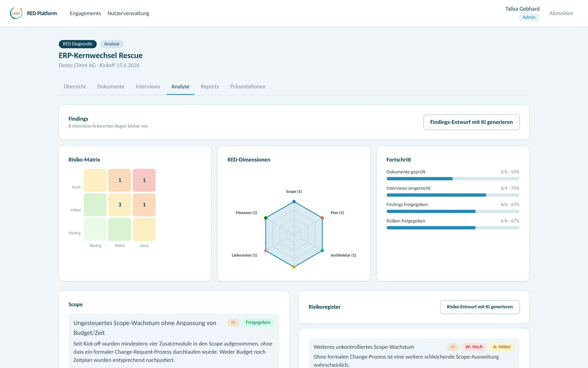
Task: Switch to the Dokumente tab
Action: coord(111,86)
